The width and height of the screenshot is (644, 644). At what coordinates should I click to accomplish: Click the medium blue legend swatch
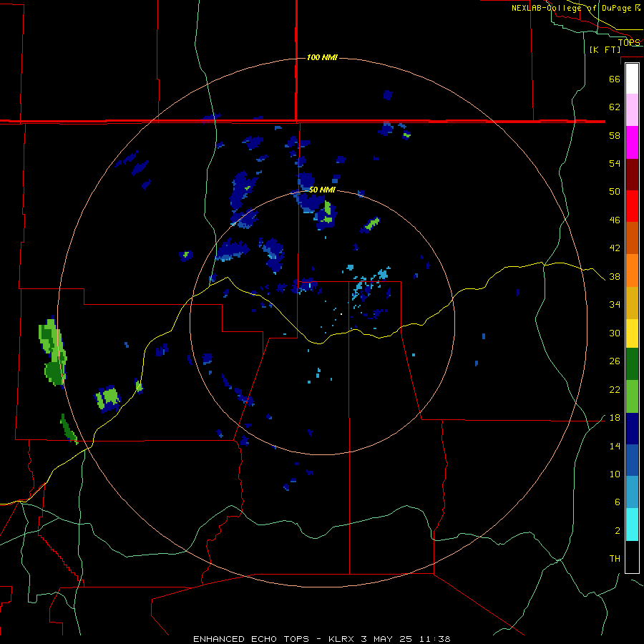(632, 460)
